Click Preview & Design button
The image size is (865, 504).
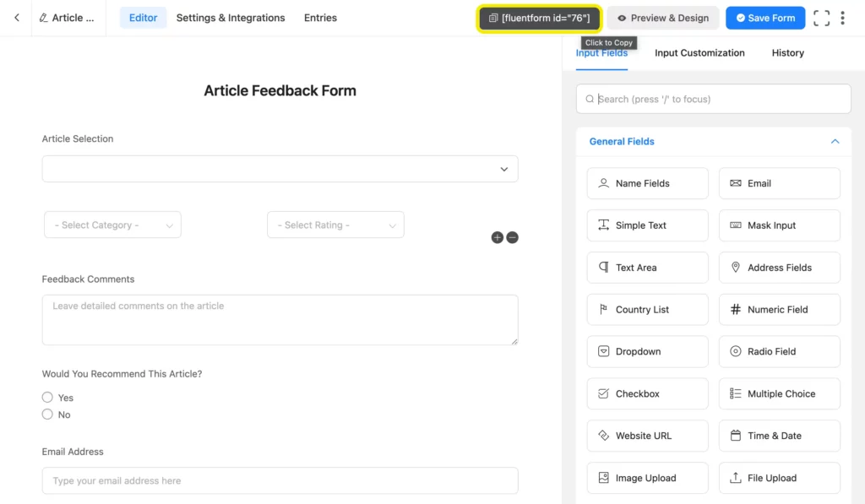tap(663, 19)
